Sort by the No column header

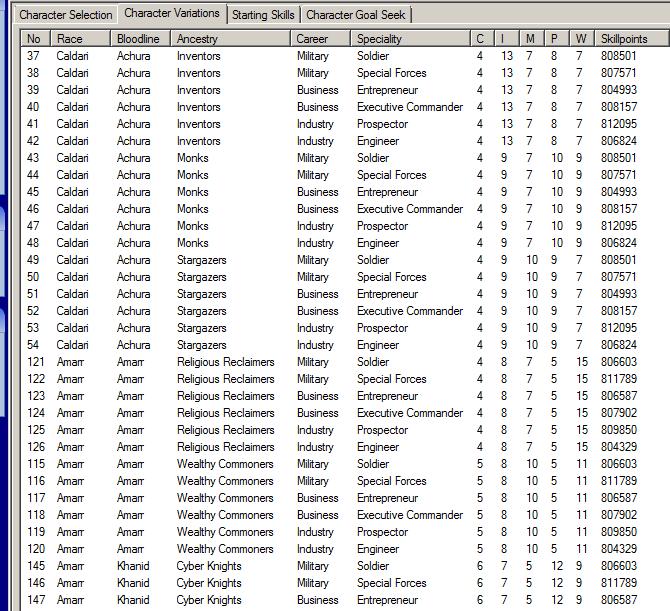pos(36,38)
